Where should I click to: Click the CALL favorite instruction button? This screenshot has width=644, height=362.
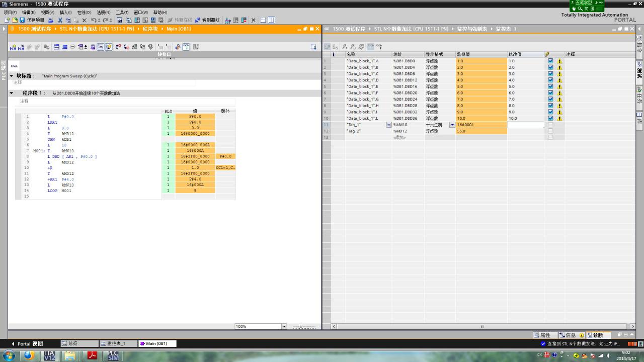[14, 66]
